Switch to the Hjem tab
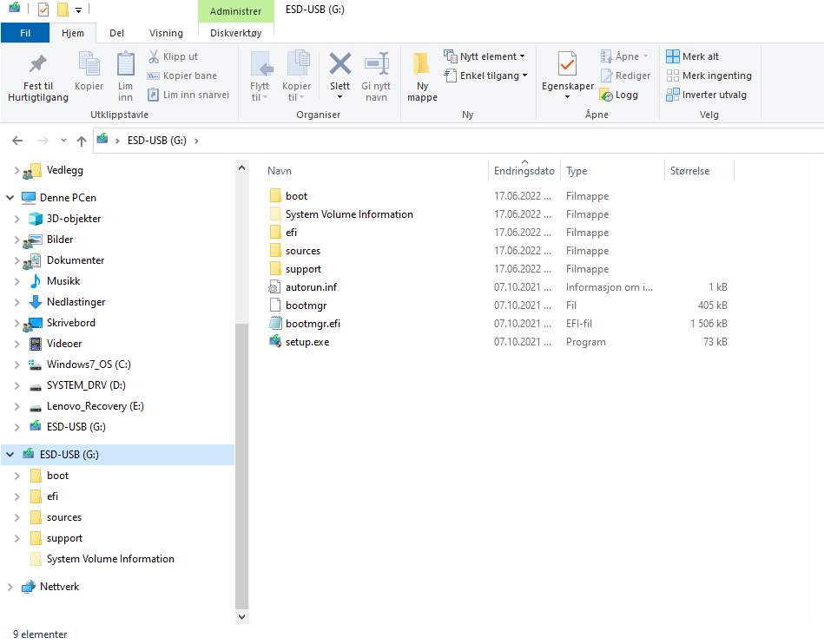This screenshot has width=824, height=644. tap(73, 33)
